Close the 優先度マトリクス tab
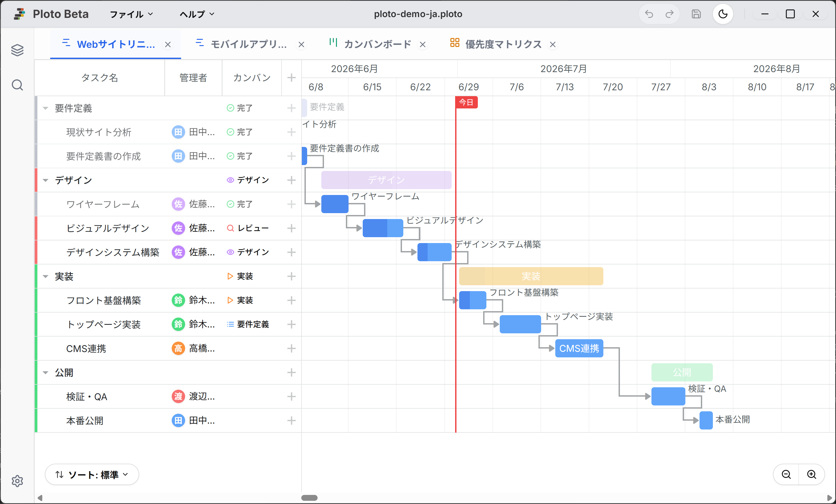 coord(553,44)
